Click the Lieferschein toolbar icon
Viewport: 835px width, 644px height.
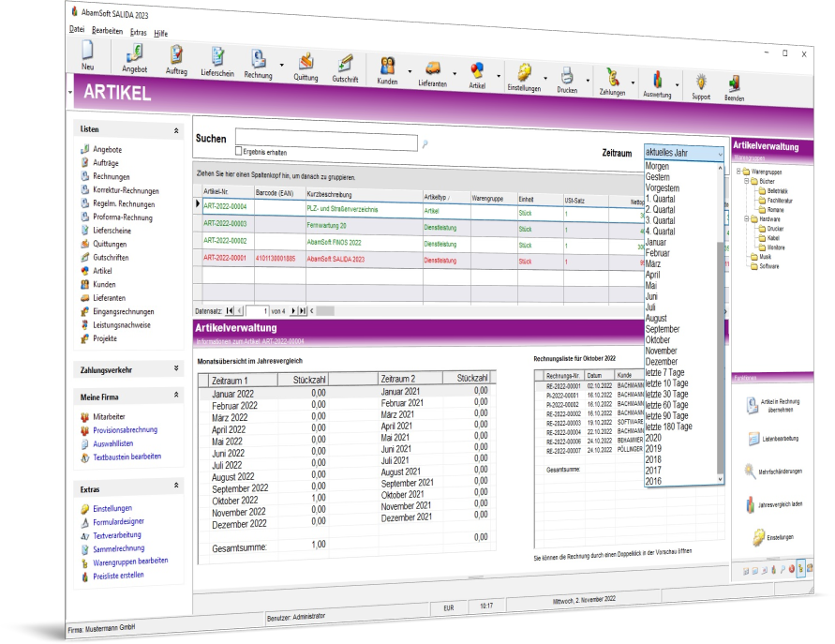click(x=217, y=59)
